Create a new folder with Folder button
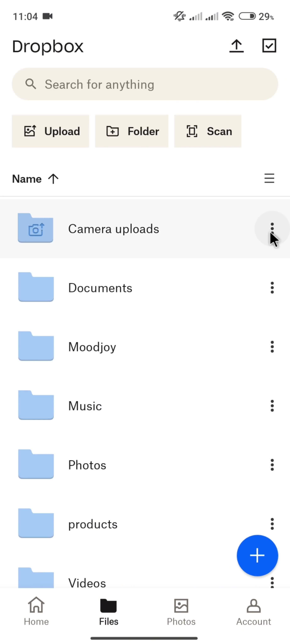Viewport: 290px width, 644px height. point(132,131)
